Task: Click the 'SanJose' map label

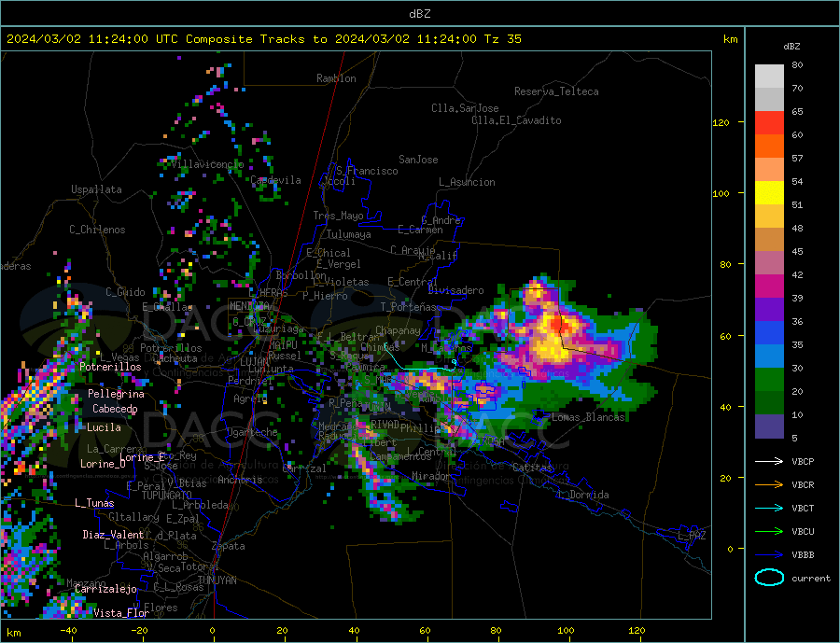Action: tap(418, 160)
